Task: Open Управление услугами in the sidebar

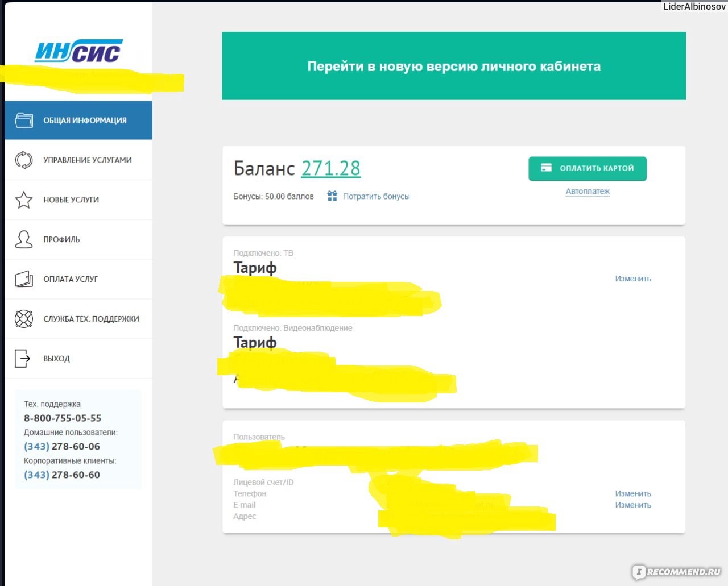Action: (78, 160)
